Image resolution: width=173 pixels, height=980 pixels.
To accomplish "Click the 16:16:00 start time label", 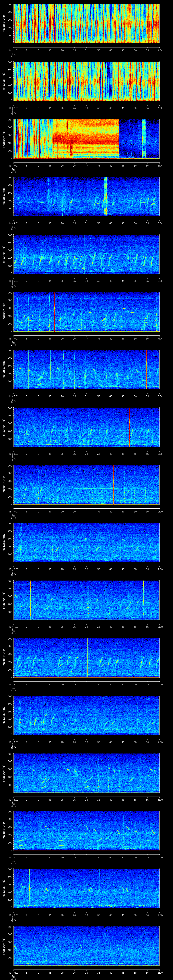I will pyautogui.click(x=13, y=915).
